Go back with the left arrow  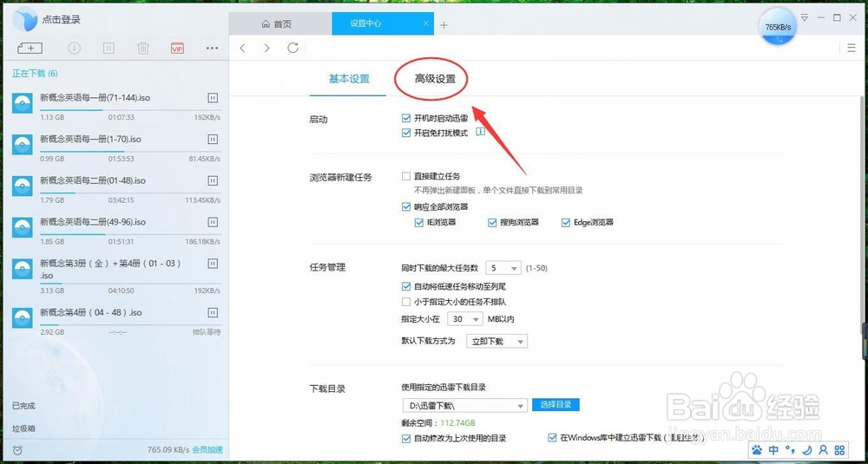click(x=242, y=48)
